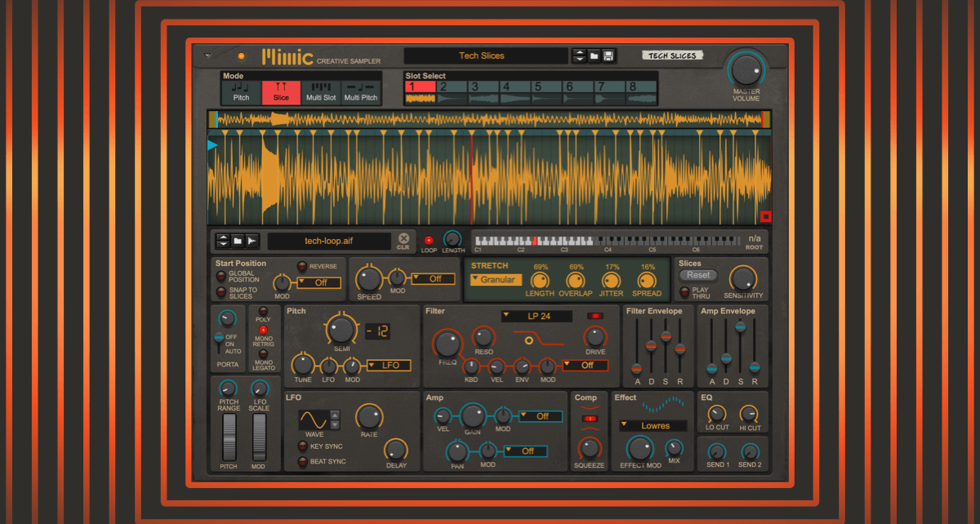Open the sample edit waveform icon

pos(252,241)
